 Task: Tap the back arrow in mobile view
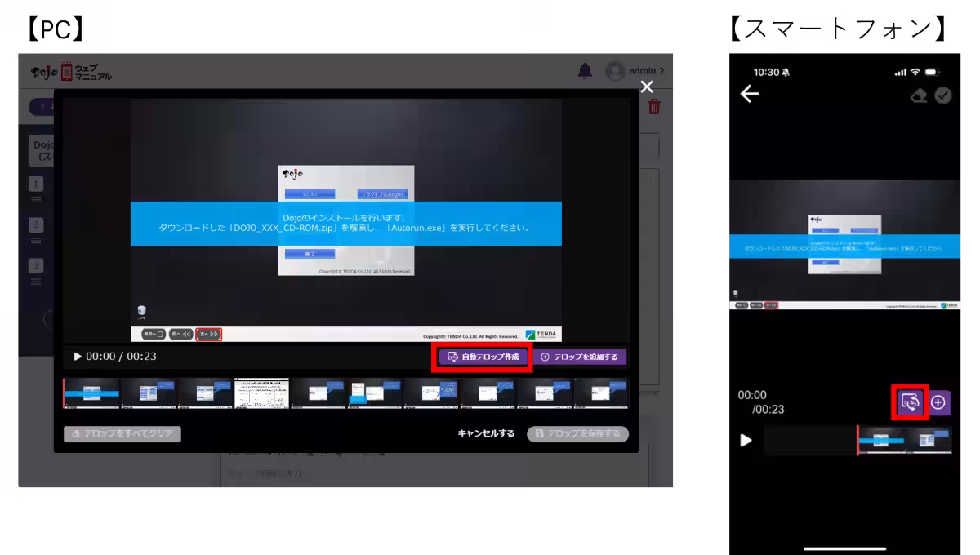pos(749,94)
